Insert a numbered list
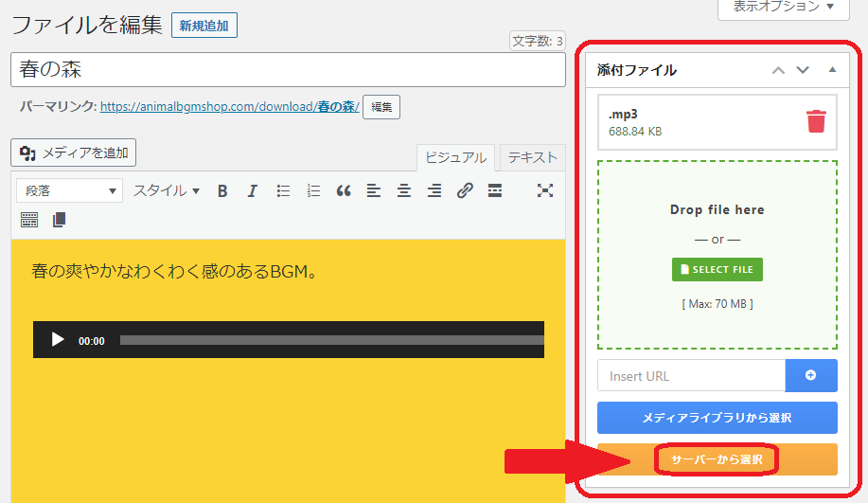 [x=313, y=190]
